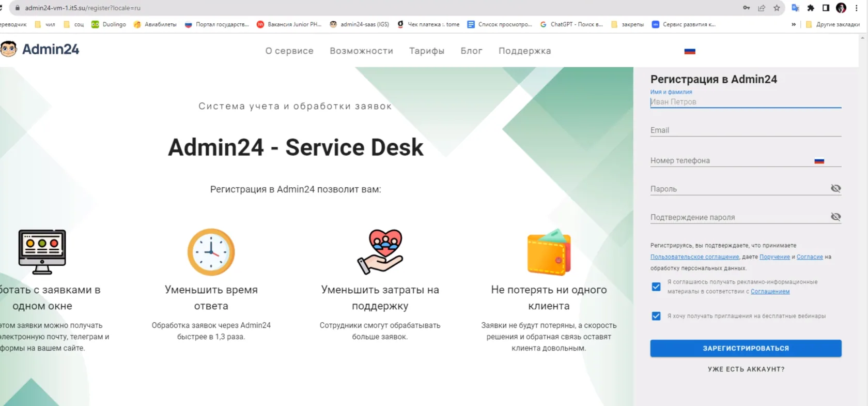
Task: Open the Chrome three-dot menu
Action: coord(856,8)
